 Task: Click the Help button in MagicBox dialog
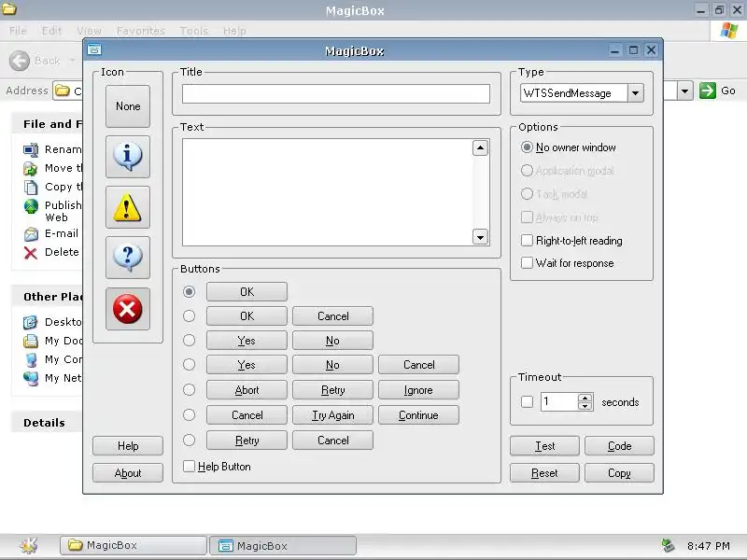(x=128, y=446)
